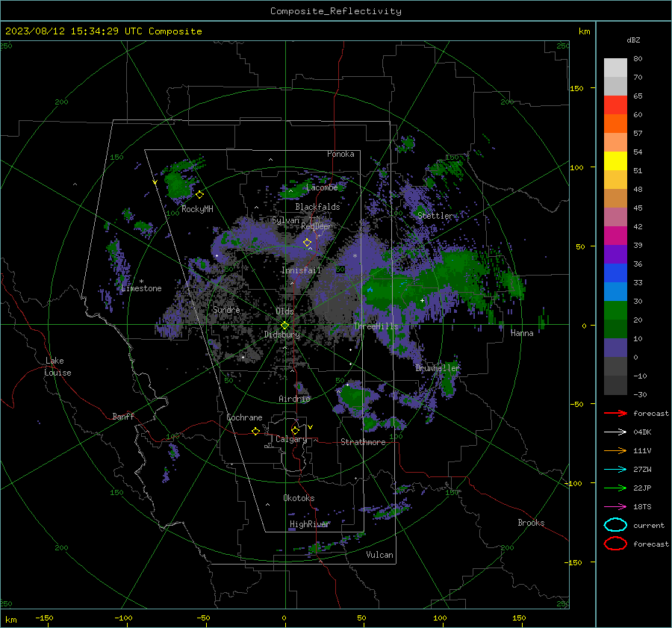Click the RedDeer city label
This screenshot has height=628, width=672.
(x=317, y=226)
